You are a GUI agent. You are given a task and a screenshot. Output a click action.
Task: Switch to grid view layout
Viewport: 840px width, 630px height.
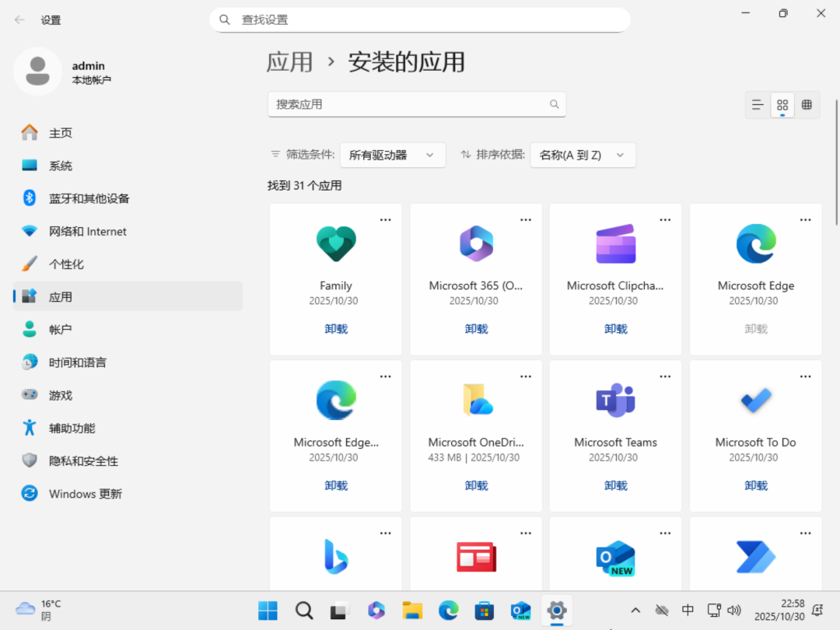coord(782,105)
